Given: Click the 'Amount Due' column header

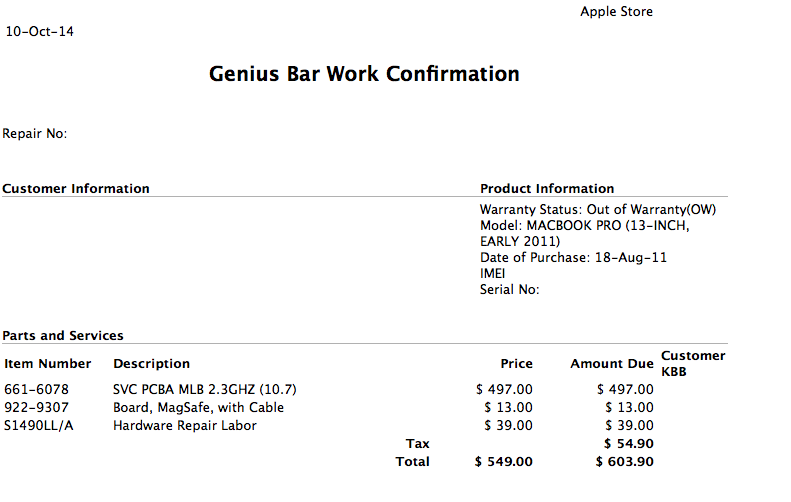Looking at the screenshot, I should [612, 364].
